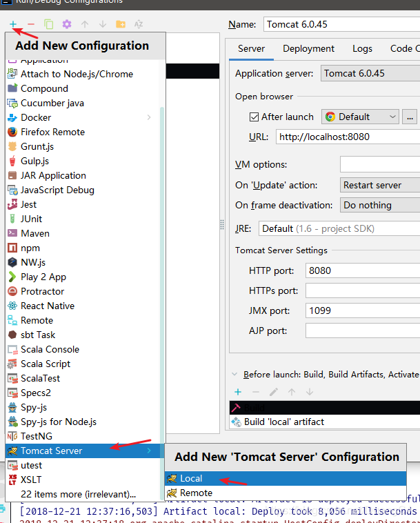This screenshot has width=420, height=523.
Task: Select the Firefox Remote configuration type
Action: point(83,132)
